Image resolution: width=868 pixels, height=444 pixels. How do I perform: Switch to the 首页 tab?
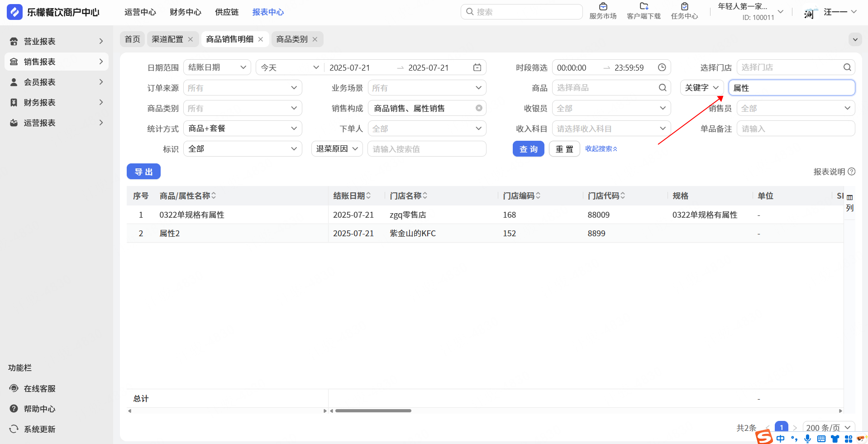click(x=133, y=39)
